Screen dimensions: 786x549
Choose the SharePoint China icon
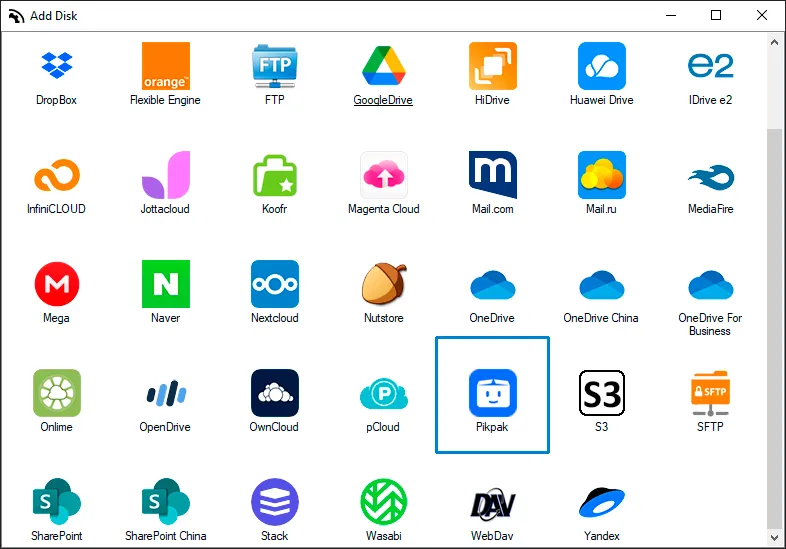166,502
